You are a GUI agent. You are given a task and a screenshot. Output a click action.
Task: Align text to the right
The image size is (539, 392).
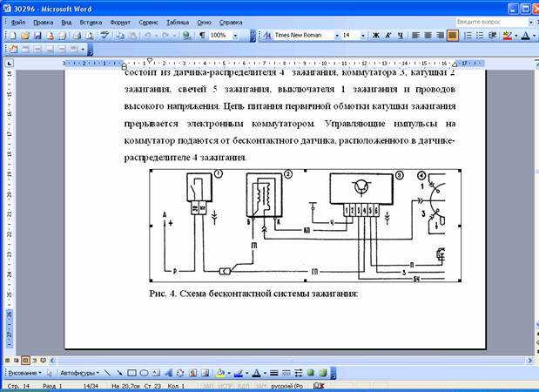click(440, 36)
